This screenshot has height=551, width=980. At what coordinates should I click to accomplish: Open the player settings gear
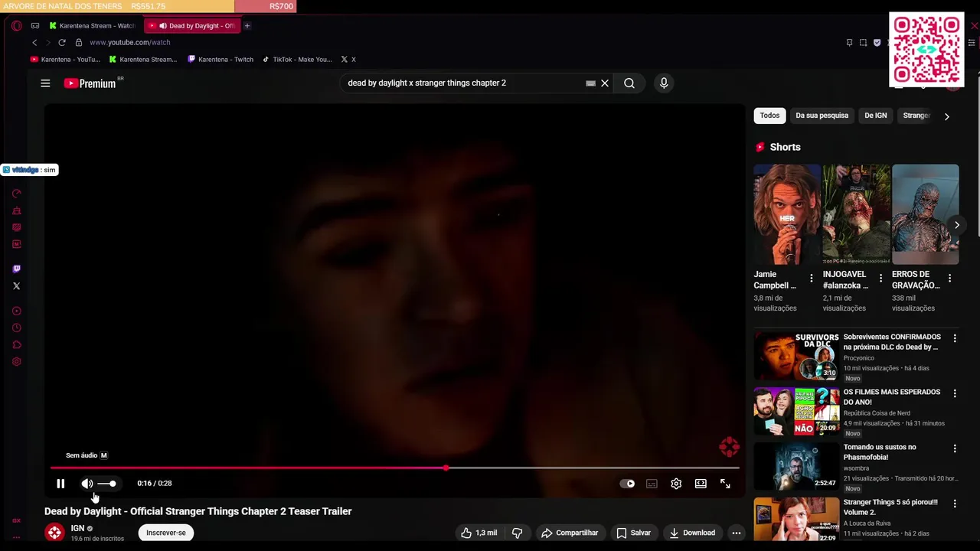pos(676,484)
